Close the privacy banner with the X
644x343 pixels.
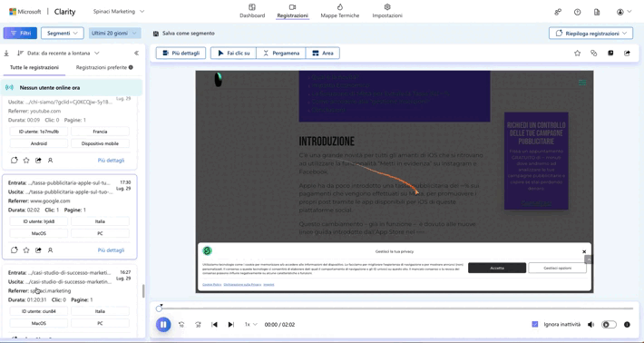click(x=584, y=252)
